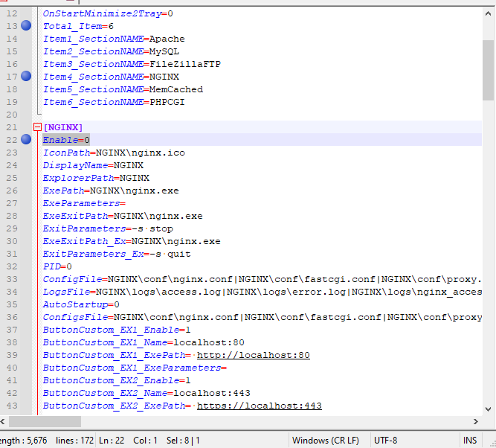Click the Enable=0 line
Viewport: 496px width, 448px height.
click(66, 140)
